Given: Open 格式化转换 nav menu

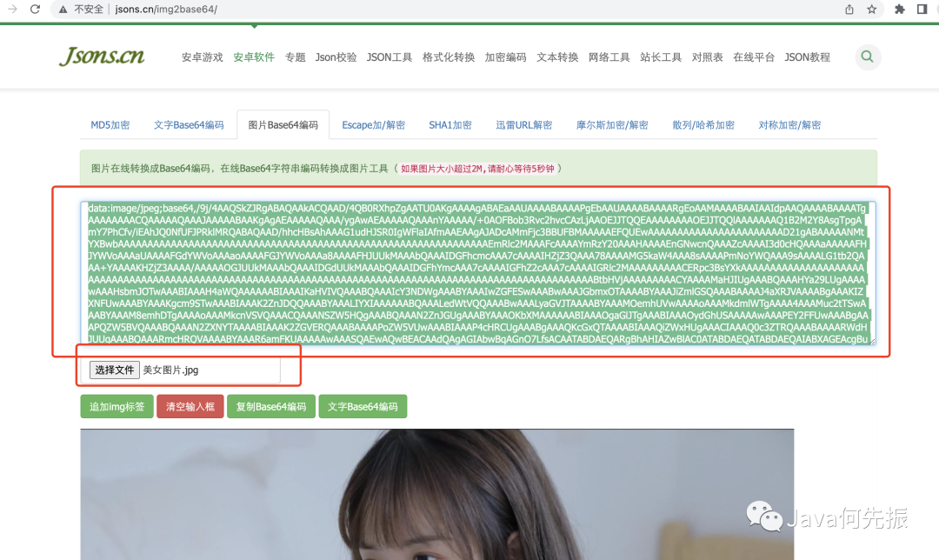Looking at the screenshot, I should 449,57.
